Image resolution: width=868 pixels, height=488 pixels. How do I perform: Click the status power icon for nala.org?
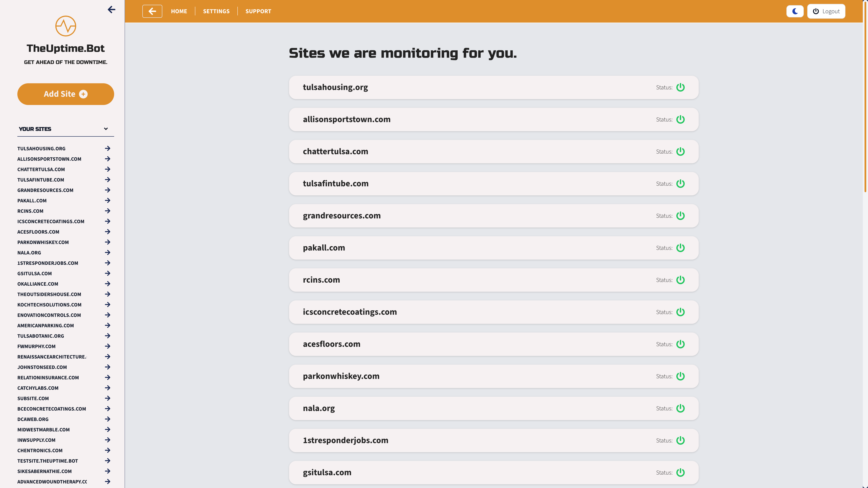click(680, 408)
